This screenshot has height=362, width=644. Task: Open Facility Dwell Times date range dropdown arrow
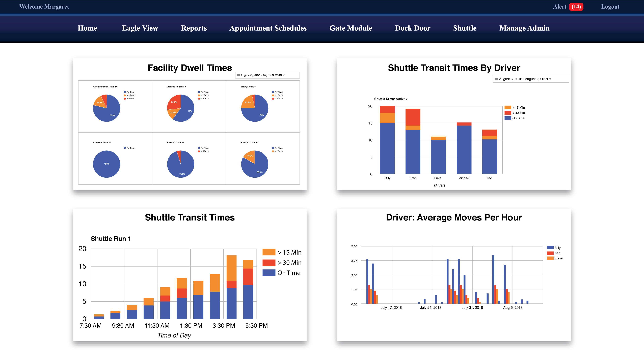coord(284,75)
